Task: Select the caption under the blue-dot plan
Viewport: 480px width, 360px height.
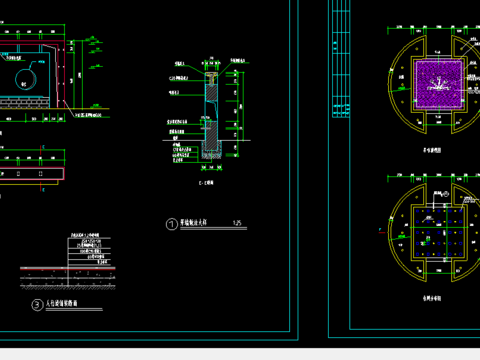Action: pos(432,298)
